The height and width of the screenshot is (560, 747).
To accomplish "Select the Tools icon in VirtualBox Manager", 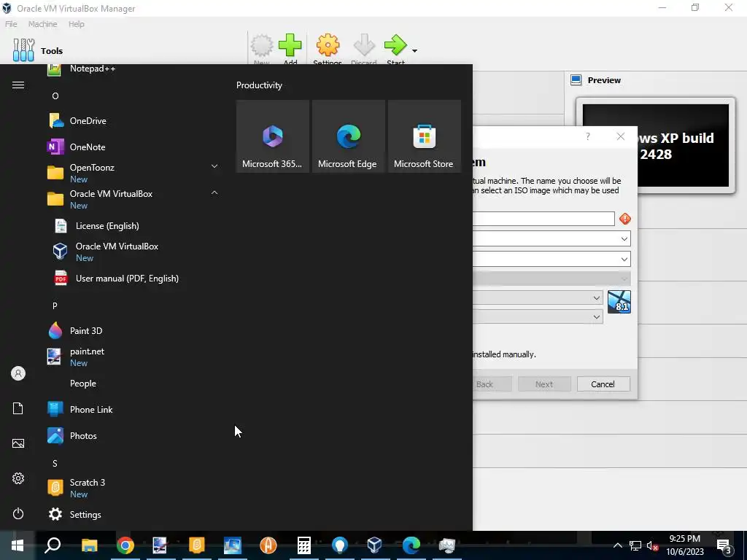I will 23,50.
